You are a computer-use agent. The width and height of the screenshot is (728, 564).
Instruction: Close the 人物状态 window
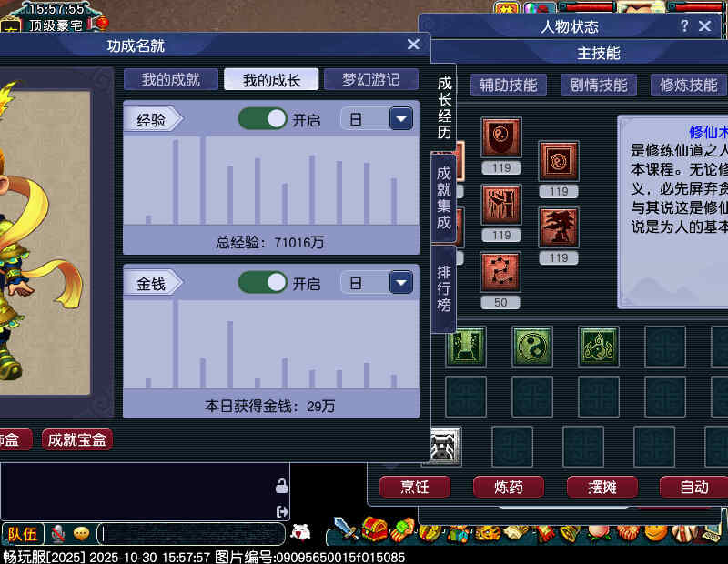coord(704,26)
